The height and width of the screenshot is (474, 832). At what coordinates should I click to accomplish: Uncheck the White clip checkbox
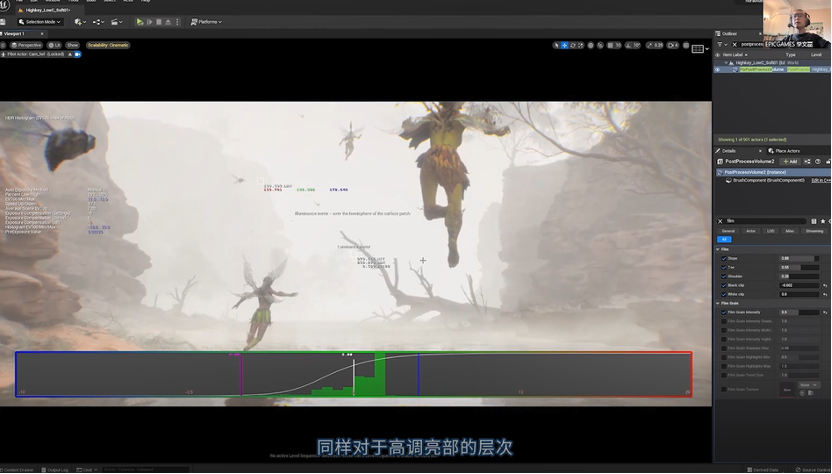[724, 295]
